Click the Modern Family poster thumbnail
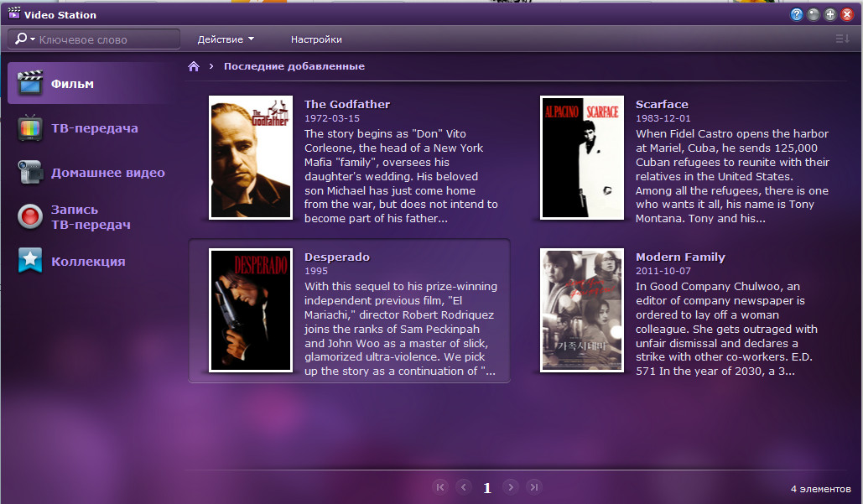 582,310
